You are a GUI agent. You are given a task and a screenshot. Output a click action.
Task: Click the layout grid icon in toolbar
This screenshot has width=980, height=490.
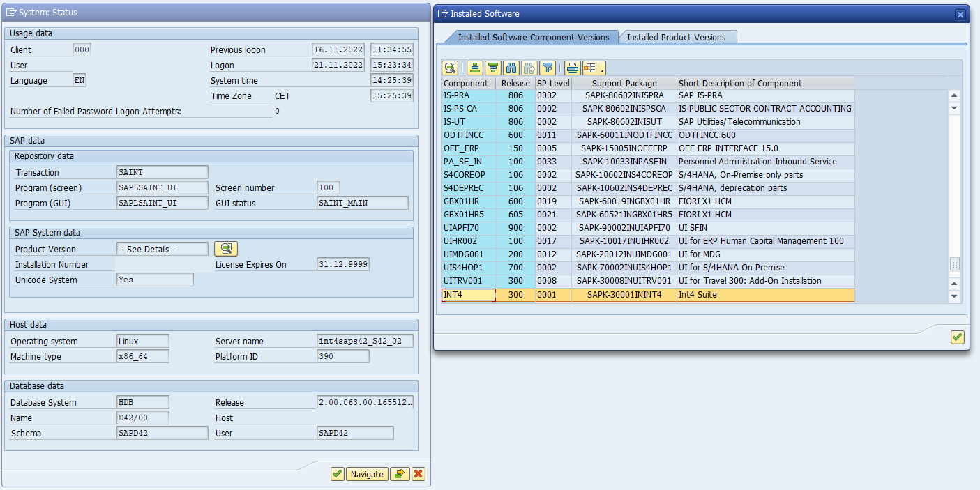tap(590, 68)
